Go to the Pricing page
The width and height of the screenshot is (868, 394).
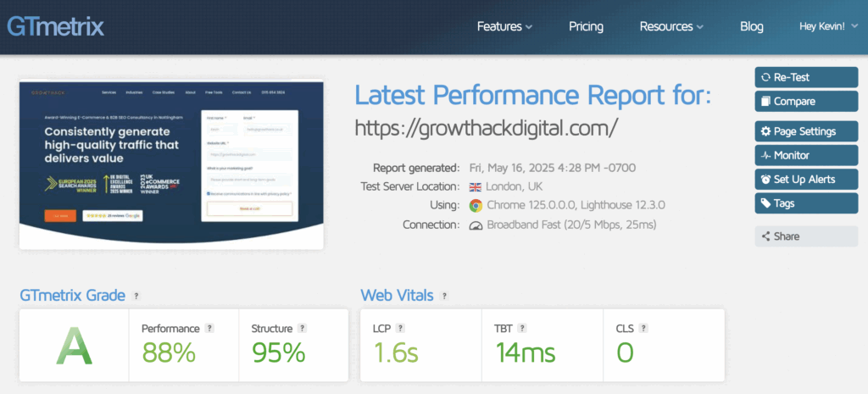coord(587,26)
